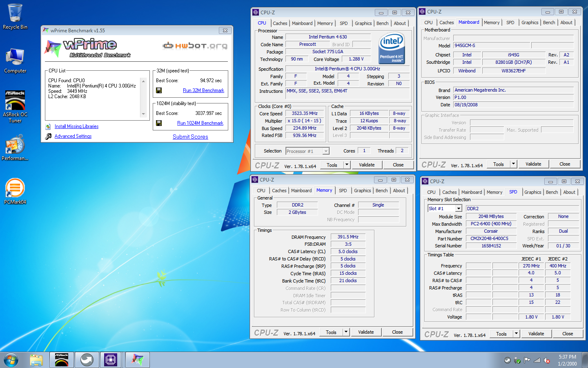Click the round taskbar icon next to ASRock
Viewport: 588px width, 368px height.
[x=87, y=360]
